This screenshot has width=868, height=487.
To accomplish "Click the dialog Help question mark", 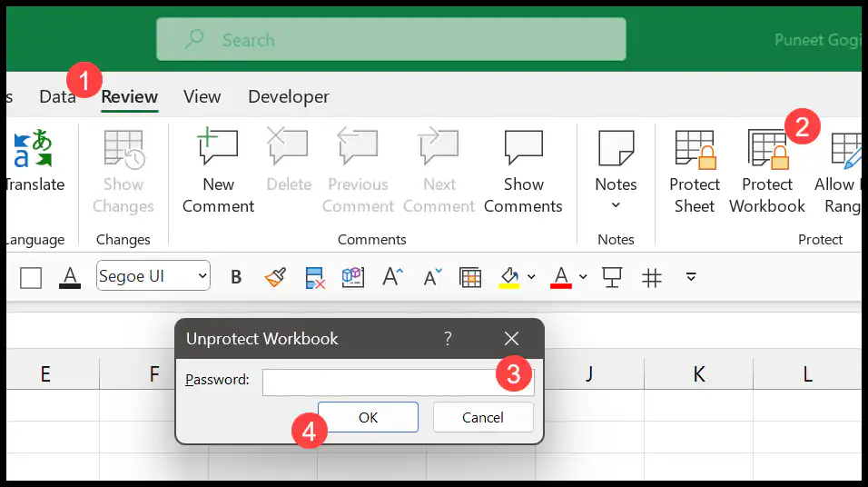I will pyautogui.click(x=448, y=339).
